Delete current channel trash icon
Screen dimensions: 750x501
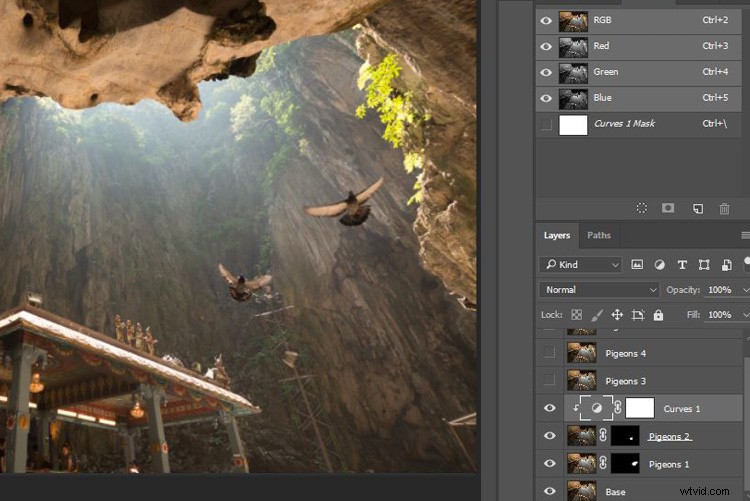tap(724, 209)
